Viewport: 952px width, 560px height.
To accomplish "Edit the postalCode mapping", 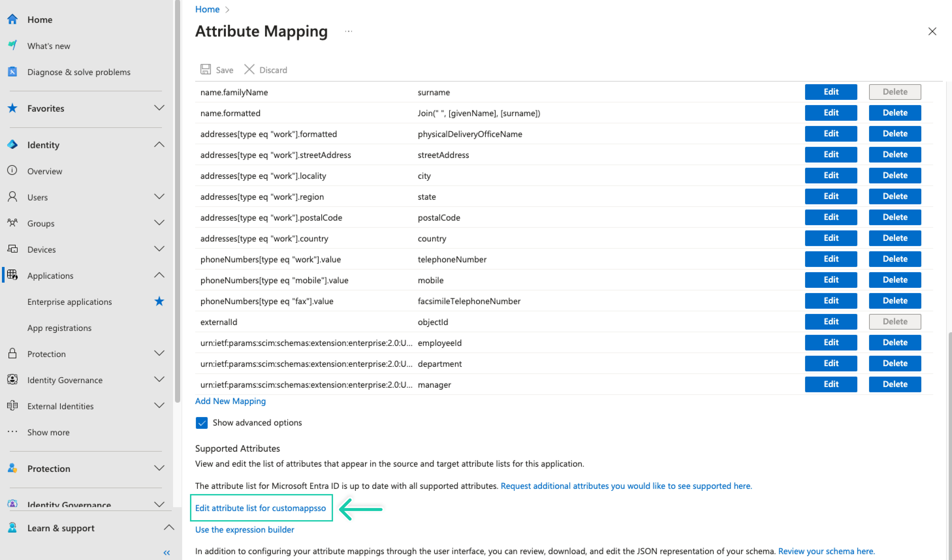I will [831, 217].
